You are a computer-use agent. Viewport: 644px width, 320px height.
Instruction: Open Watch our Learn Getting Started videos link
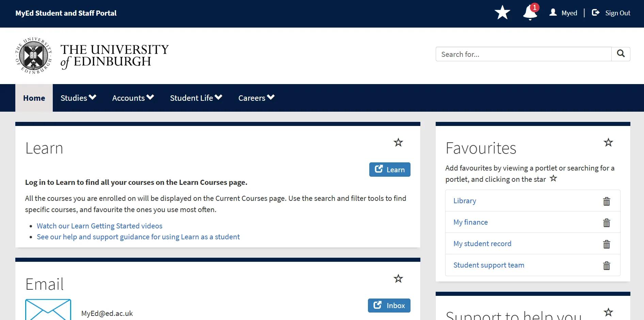(x=99, y=226)
